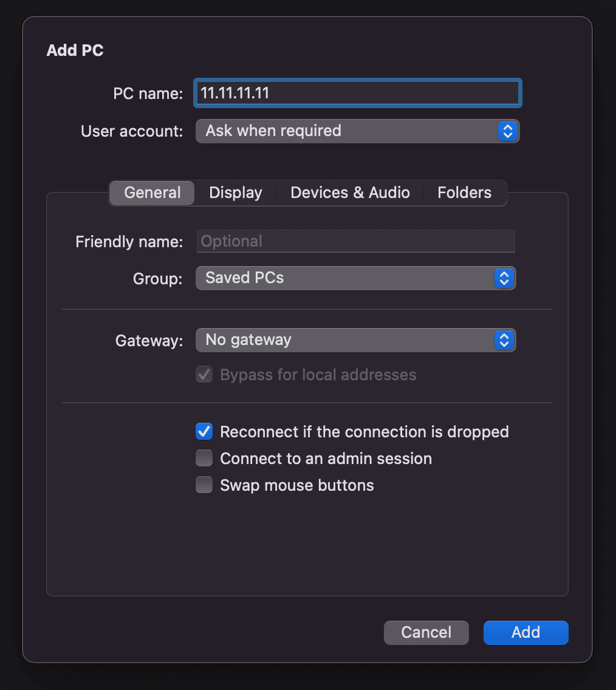616x690 pixels.
Task: Click the User account dropdown arrows icon
Action: (x=508, y=131)
